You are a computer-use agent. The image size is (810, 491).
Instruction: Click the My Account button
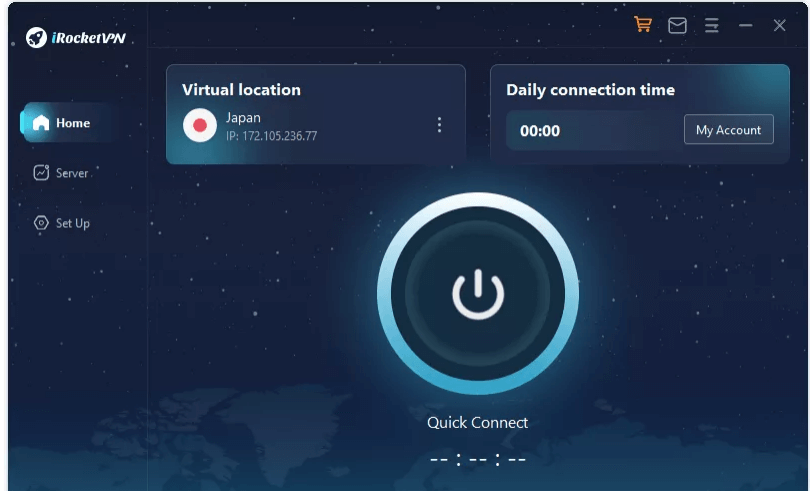tap(728, 129)
